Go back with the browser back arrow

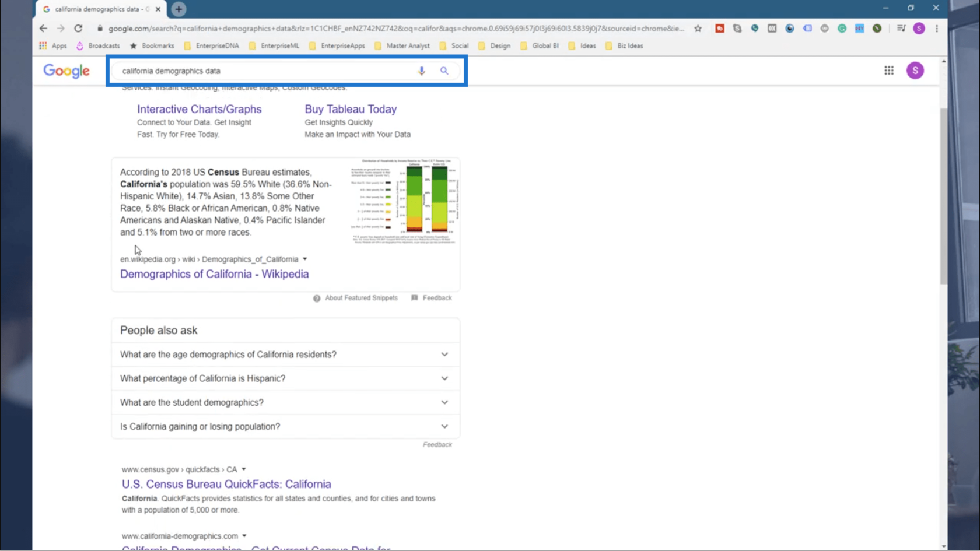pos(43,28)
